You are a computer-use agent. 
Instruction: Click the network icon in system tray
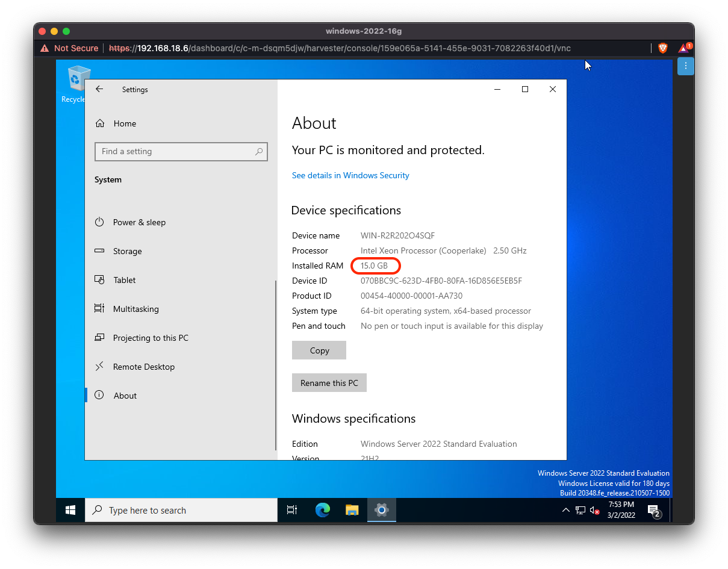[580, 510]
